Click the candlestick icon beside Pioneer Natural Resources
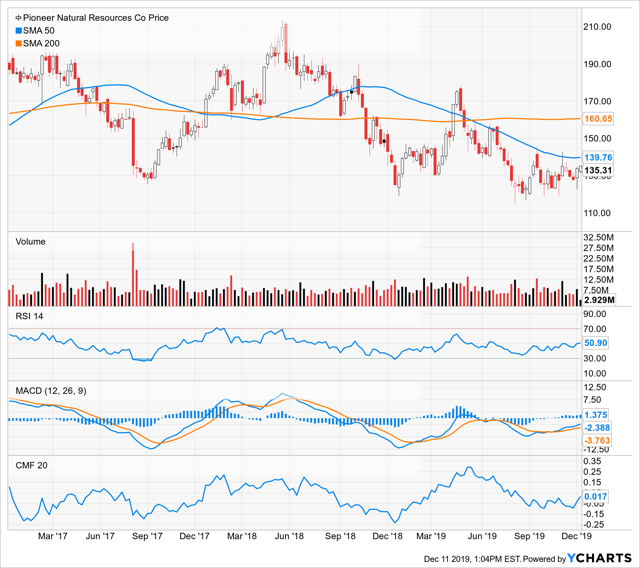Viewport: 640px width, 568px height. (18, 18)
